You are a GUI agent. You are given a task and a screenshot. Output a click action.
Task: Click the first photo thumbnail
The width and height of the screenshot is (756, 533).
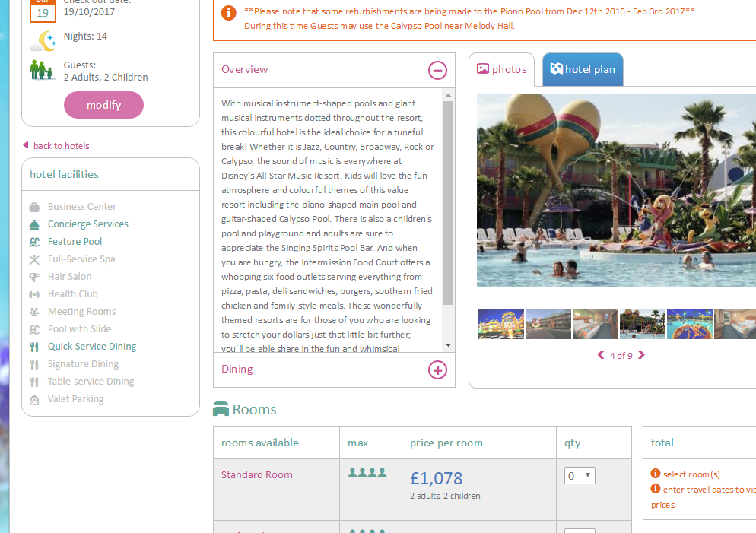pyautogui.click(x=500, y=324)
